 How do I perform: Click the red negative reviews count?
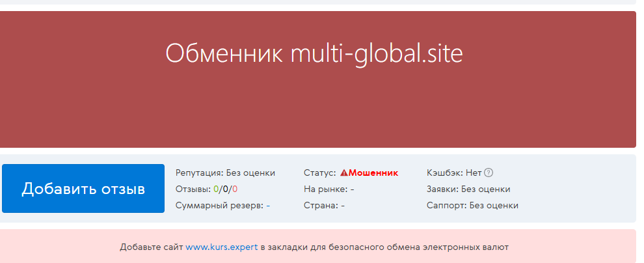[x=235, y=189]
